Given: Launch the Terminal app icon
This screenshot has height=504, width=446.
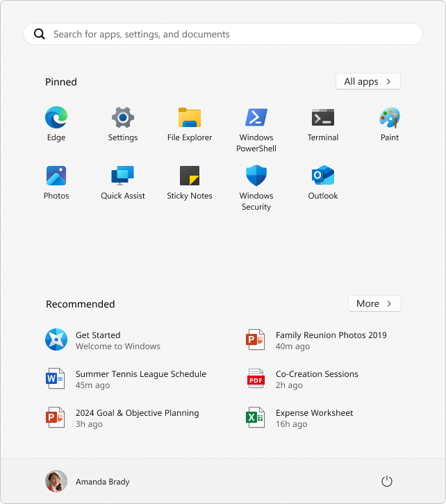Looking at the screenshot, I should click(x=323, y=117).
